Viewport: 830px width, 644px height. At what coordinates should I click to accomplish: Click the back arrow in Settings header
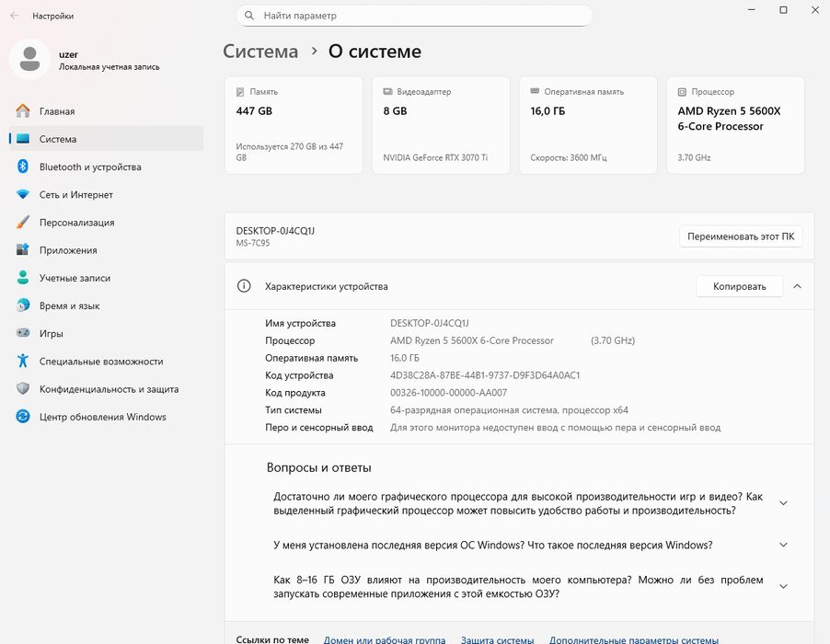15,16
